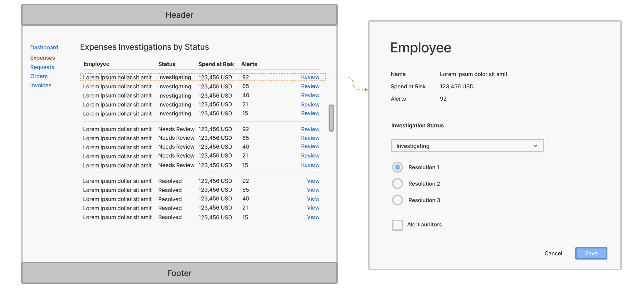The width and height of the screenshot is (644, 289).
Task: Review the Investigating row with 92 alerts
Action: pos(310,77)
